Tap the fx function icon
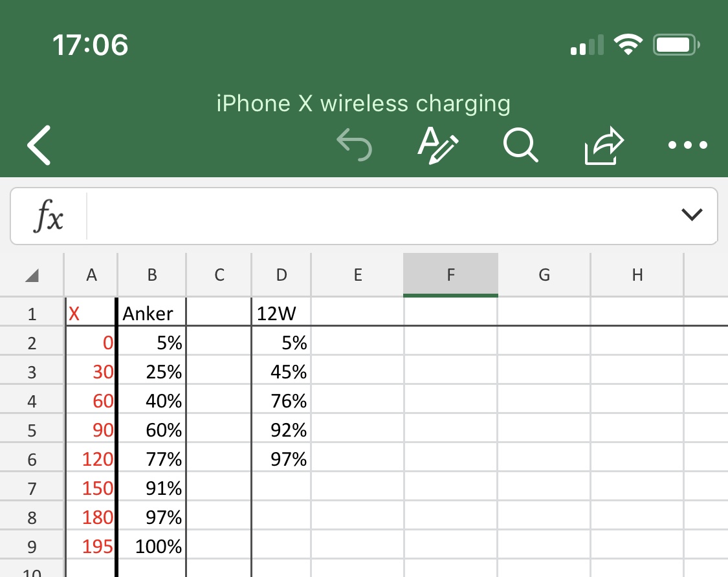 49,217
